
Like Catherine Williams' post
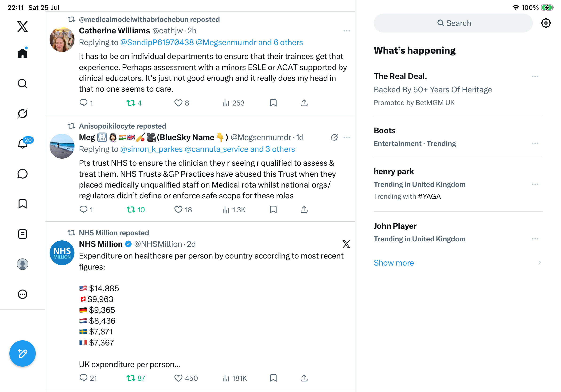click(x=182, y=103)
